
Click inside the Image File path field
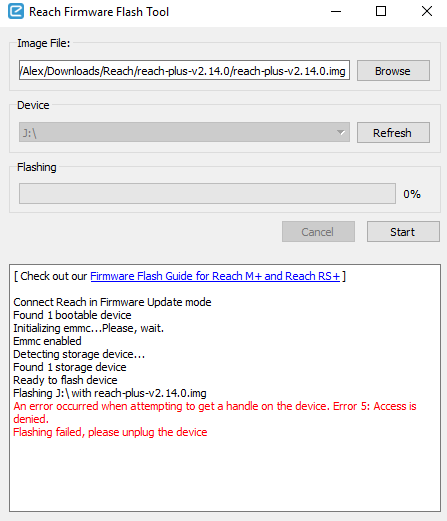[184, 70]
